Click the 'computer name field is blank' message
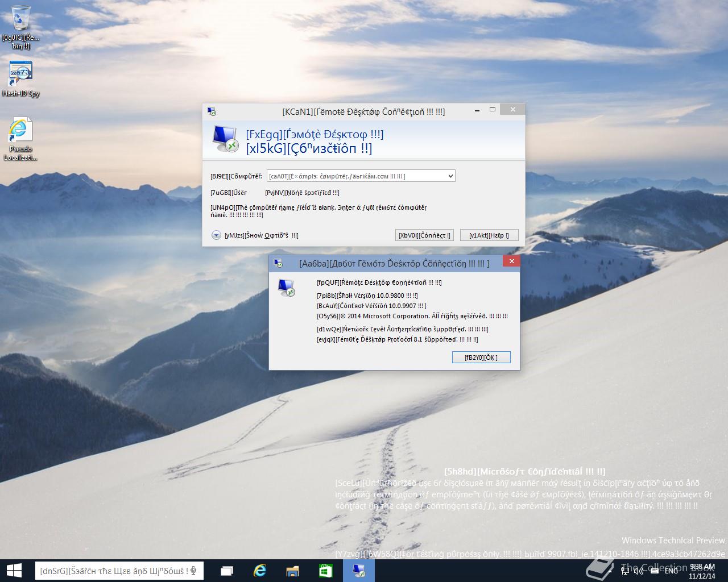 (318, 211)
